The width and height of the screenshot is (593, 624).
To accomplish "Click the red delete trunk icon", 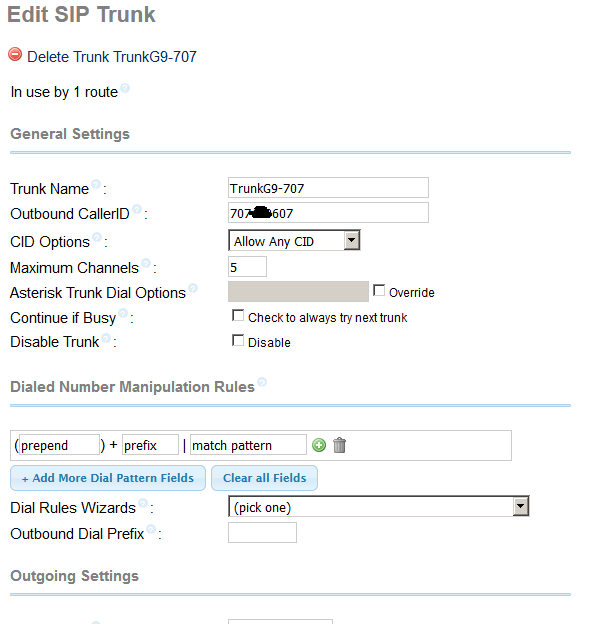I will click(x=15, y=55).
